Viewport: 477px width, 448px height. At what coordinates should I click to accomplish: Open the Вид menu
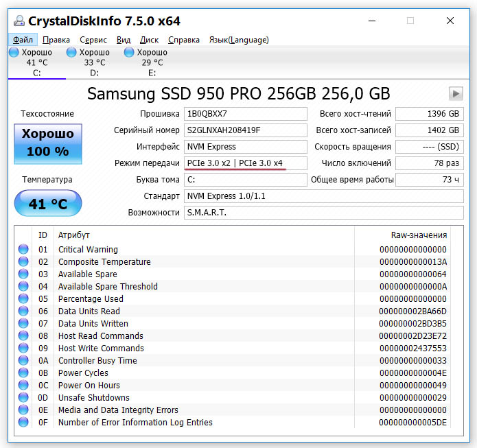tap(124, 40)
